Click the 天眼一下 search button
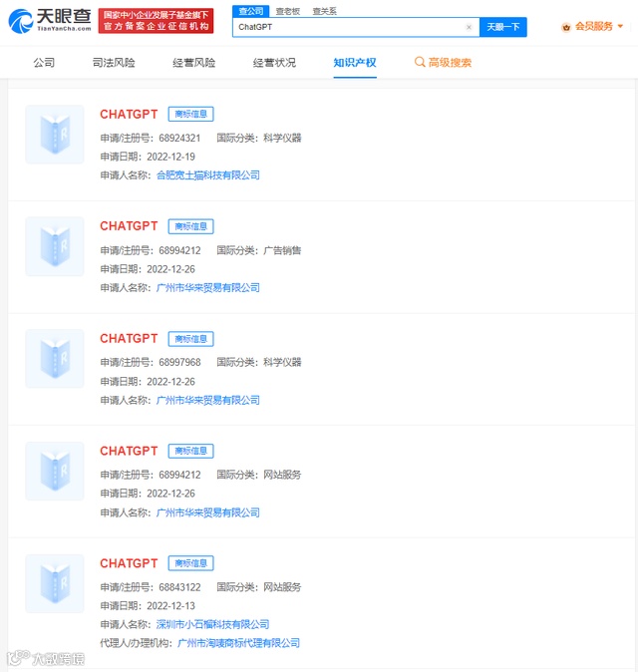This screenshot has width=638, height=672. (503, 27)
